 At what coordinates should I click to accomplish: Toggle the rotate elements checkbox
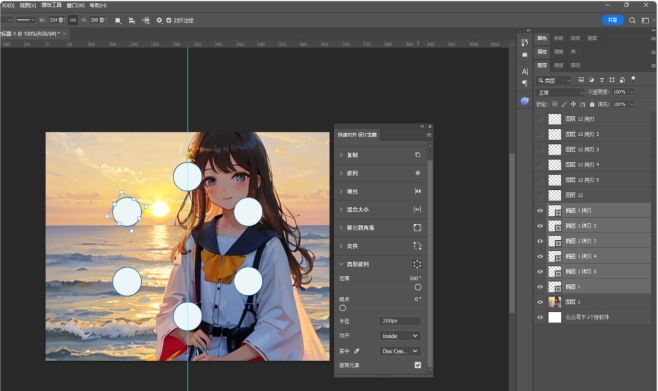[418, 365]
